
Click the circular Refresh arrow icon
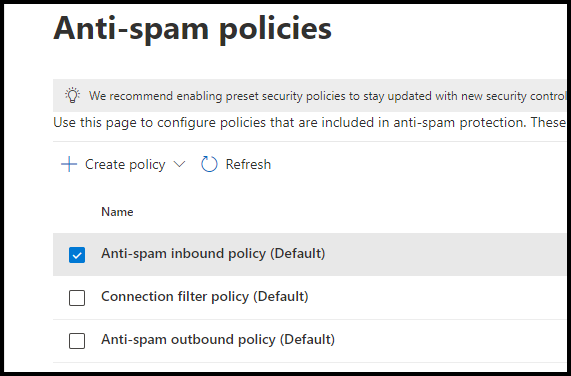(x=209, y=164)
